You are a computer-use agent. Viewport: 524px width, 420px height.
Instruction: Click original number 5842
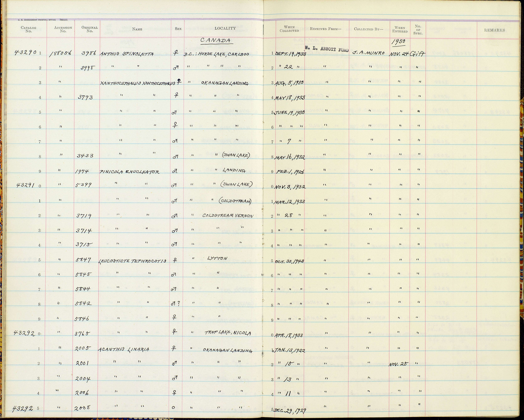(83, 304)
